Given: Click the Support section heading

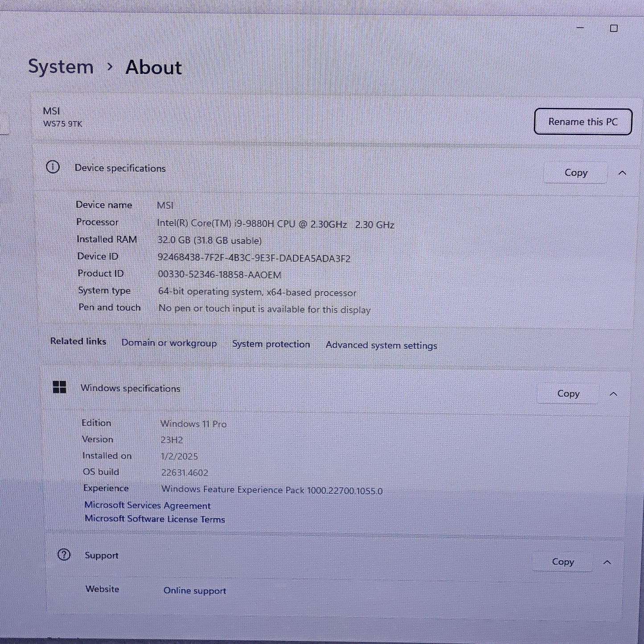Looking at the screenshot, I should point(102,555).
